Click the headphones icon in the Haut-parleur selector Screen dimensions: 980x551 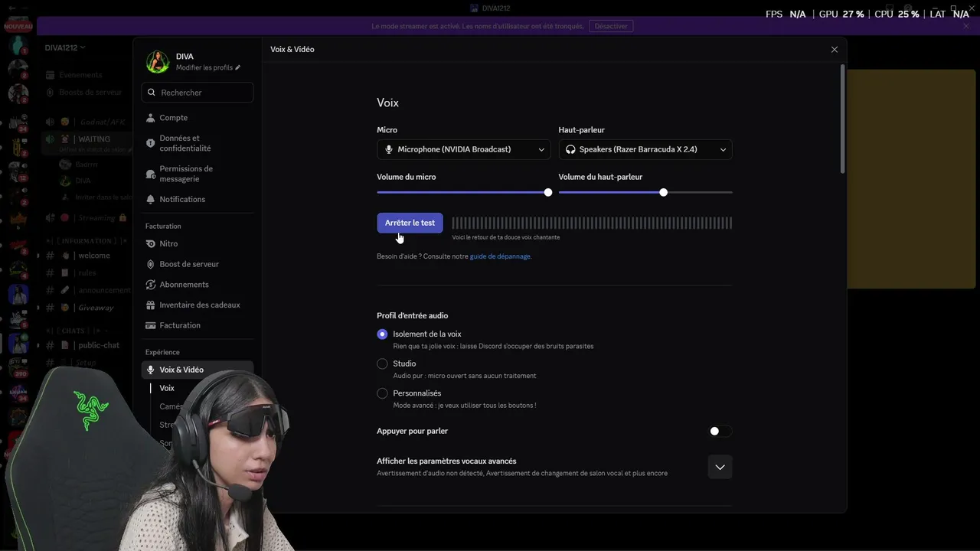[570, 149]
